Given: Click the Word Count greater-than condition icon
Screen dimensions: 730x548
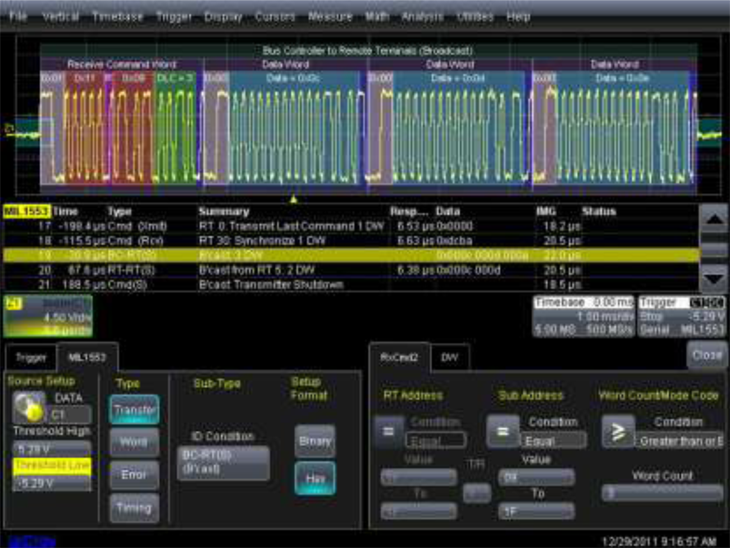Looking at the screenshot, I should 619,431.
